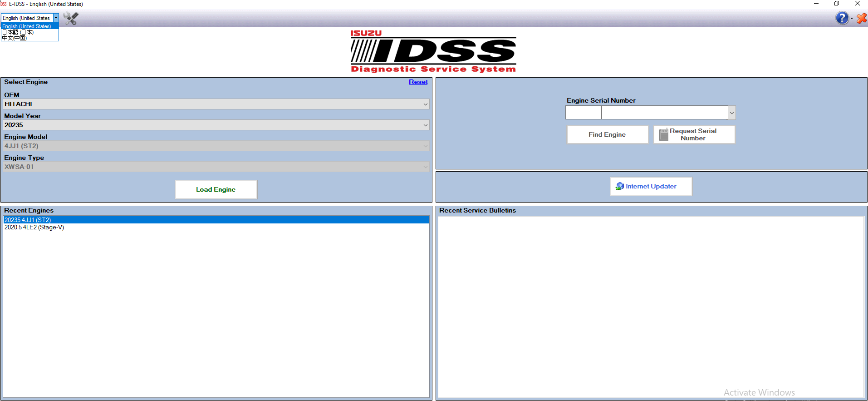Select English (United States) list option
This screenshot has height=401, width=868.
[27, 26]
